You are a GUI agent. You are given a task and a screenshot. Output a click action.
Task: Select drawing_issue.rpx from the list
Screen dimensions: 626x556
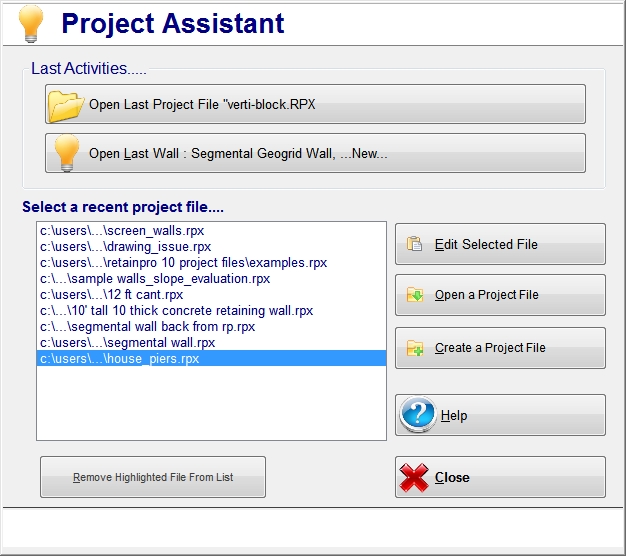[x=125, y=247]
